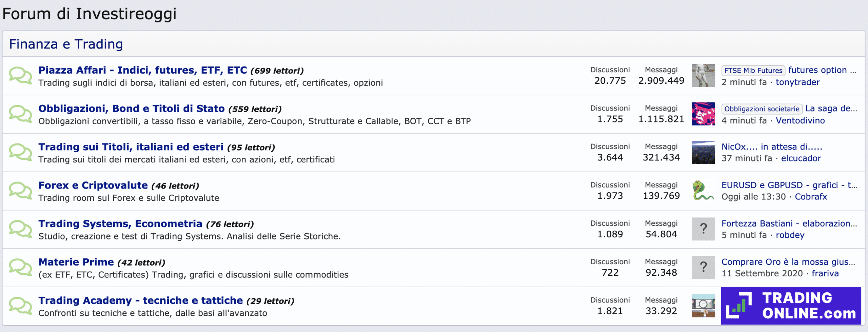Open Cobrafx's green snake avatar
Viewport: 868px width, 332px height.
[x=703, y=191]
